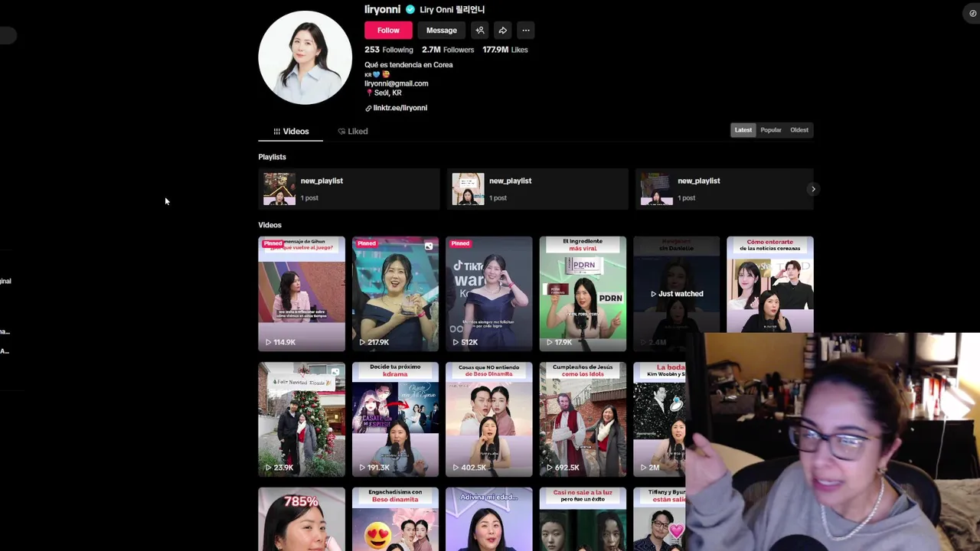
Task: Open the linktr.ee/liryonni link
Action: click(x=400, y=108)
